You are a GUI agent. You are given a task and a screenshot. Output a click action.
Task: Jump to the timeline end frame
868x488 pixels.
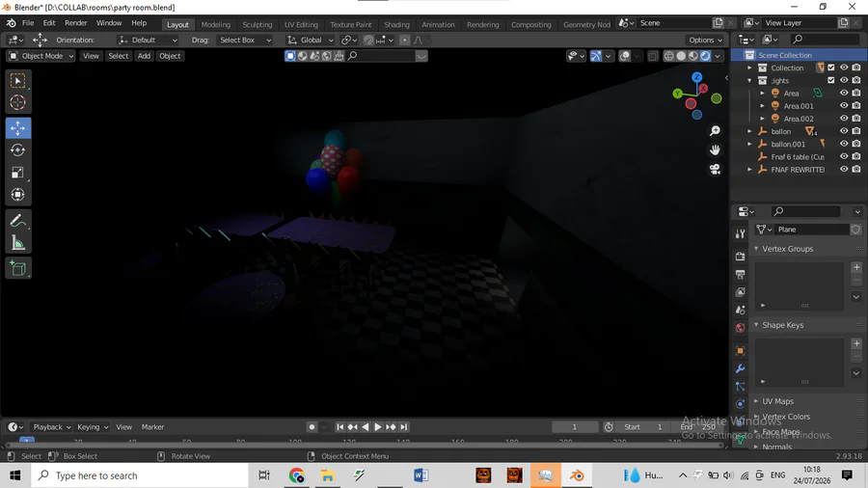pyautogui.click(x=403, y=427)
